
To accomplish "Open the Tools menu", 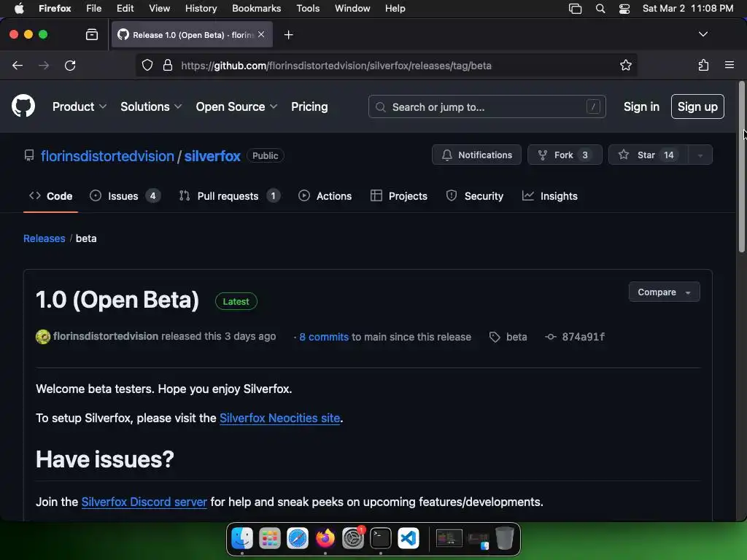I will (x=308, y=9).
